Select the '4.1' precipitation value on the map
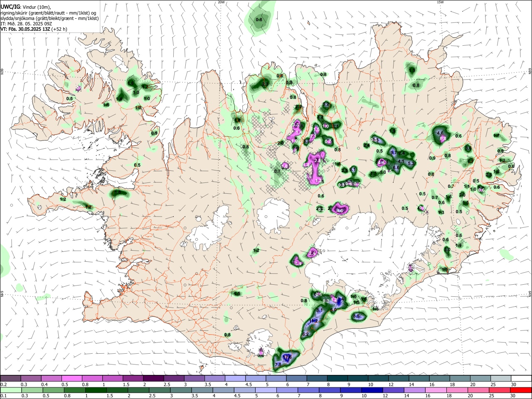This screenshot has height=399, width=532. coord(401,161)
